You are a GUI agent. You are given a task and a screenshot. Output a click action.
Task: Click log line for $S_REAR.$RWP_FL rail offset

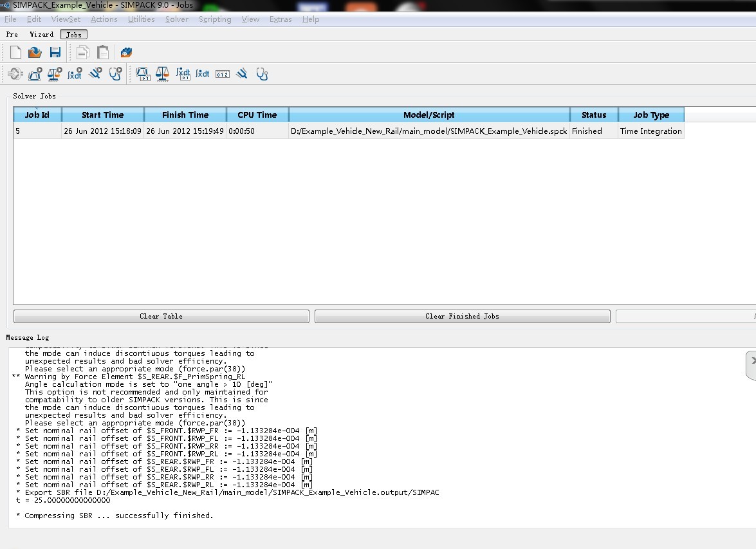[165, 469]
